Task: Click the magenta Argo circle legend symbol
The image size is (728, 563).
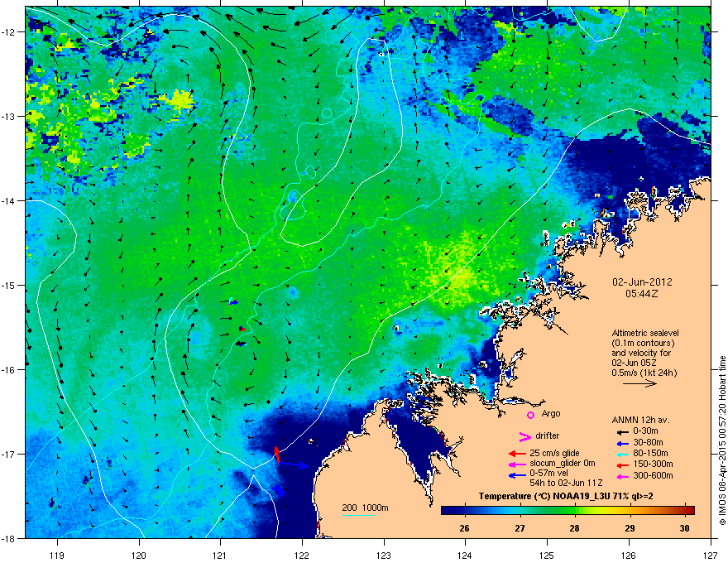Action: click(530, 415)
